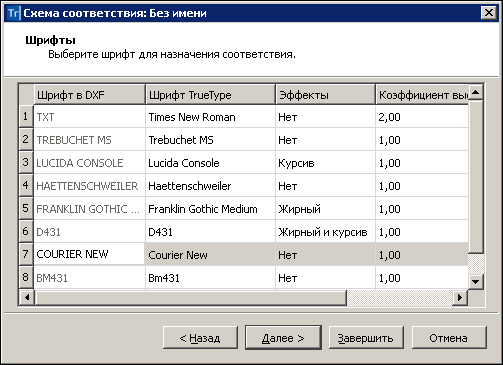Select row header number 8
This screenshot has height=365, width=503.
(x=26, y=278)
